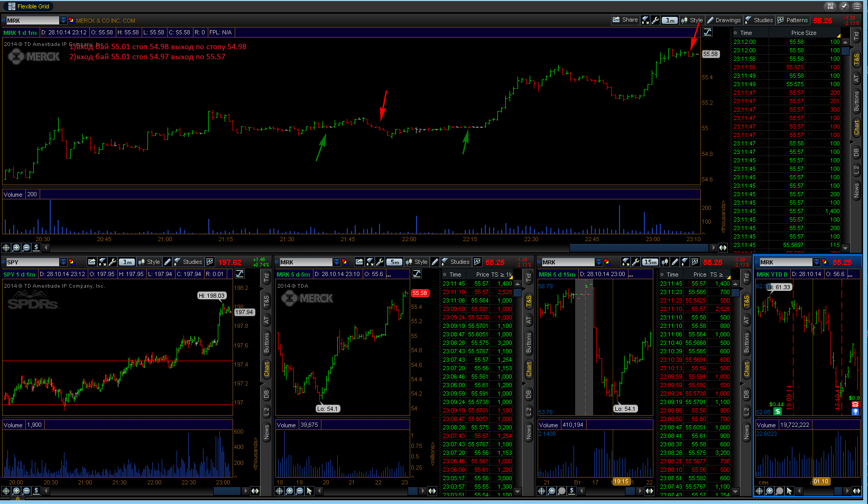Toggle the curve scale icon on main chart
The width and height of the screenshot is (868, 504).
707,32
